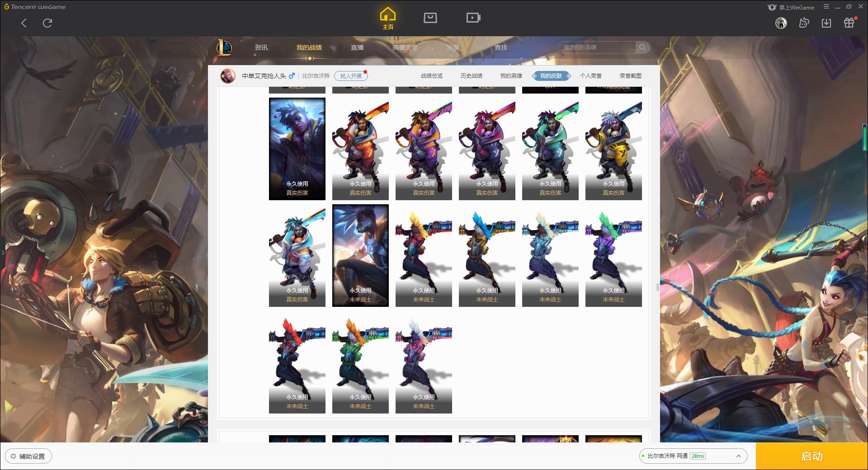Switch to the 战绩总览 sub-tab
This screenshot has height=470, width=868.
pos(432,76)
